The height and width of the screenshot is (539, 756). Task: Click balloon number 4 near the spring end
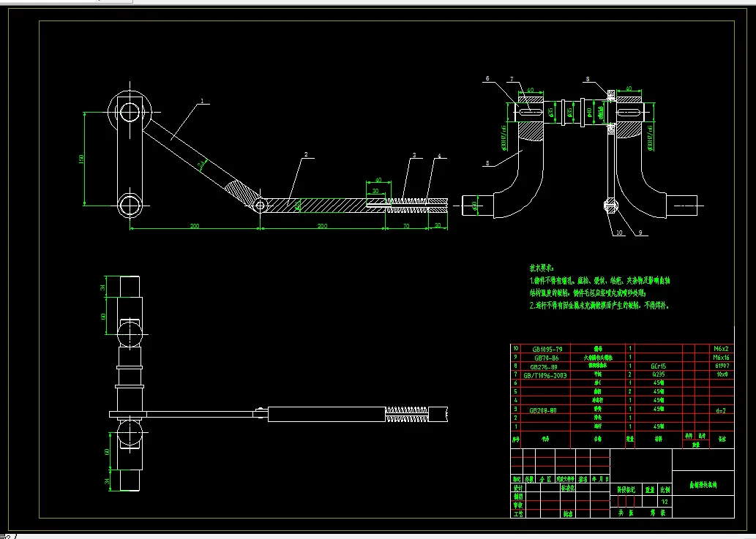[439, 156]
